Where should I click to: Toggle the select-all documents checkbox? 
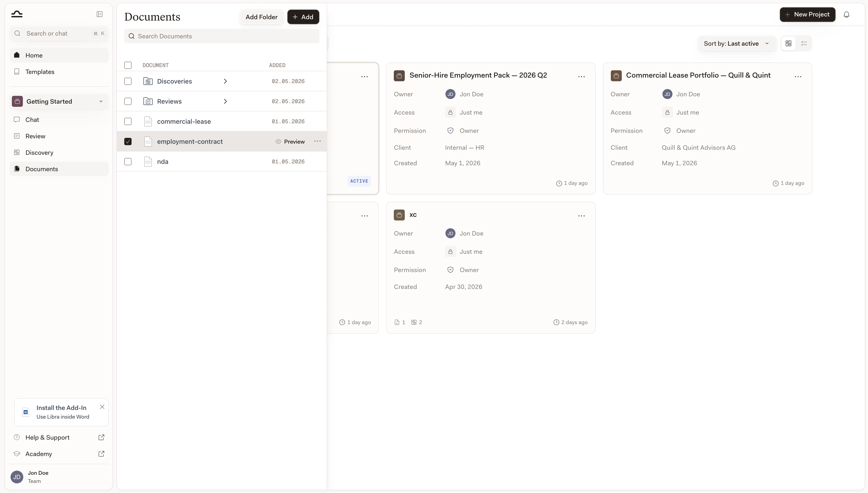coord(128,65)
